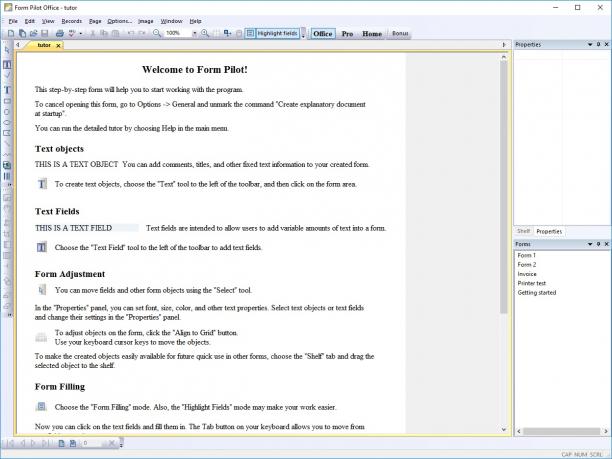This screenshot has width=612, height=459.
Task: Close the tutor tab
Action: (58, 46)
